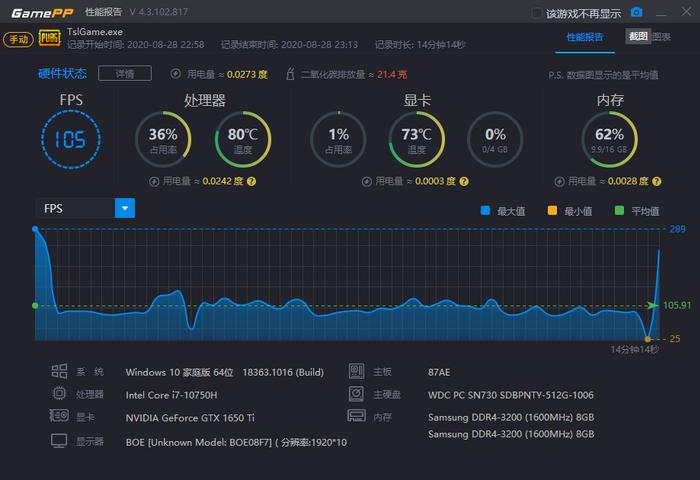Click the 主板 motherboard icon
This screenshot has height=480, width=700.
click(357, 371)
